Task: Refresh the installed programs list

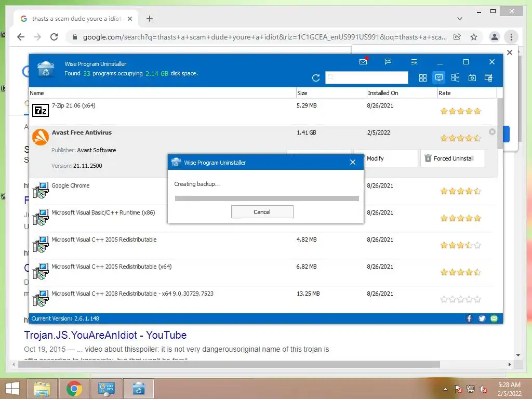Action: coord(316,78)
